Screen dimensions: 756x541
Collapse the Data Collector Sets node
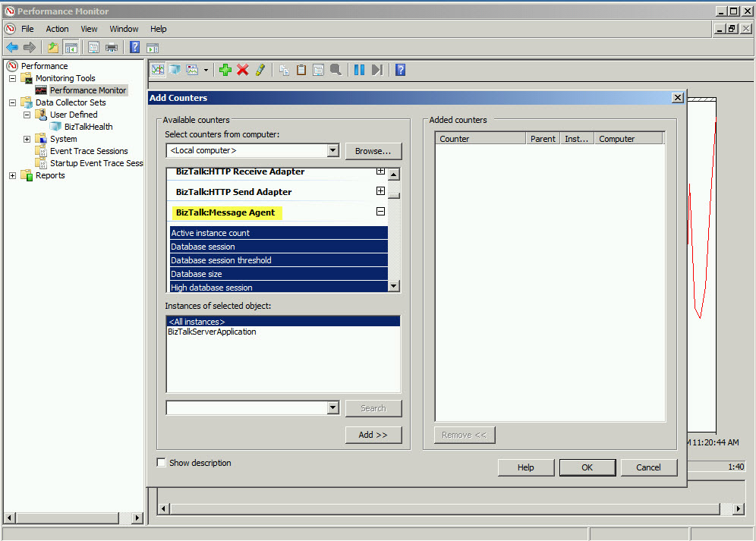click(13, 102)
